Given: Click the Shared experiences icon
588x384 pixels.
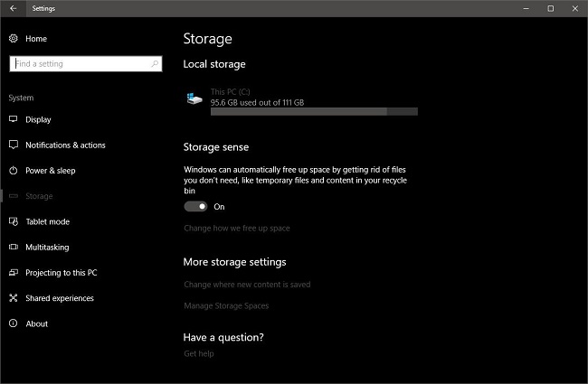Looking at the screenshot, I should point(14,298).
